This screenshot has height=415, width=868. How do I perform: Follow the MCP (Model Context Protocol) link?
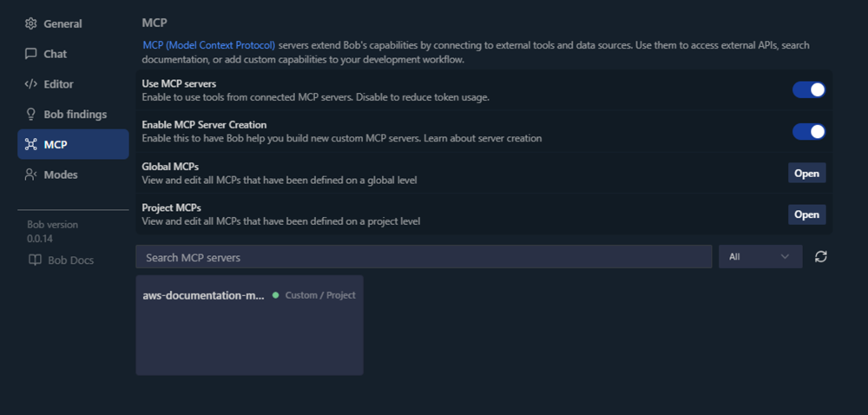click(x=208, y=45)
